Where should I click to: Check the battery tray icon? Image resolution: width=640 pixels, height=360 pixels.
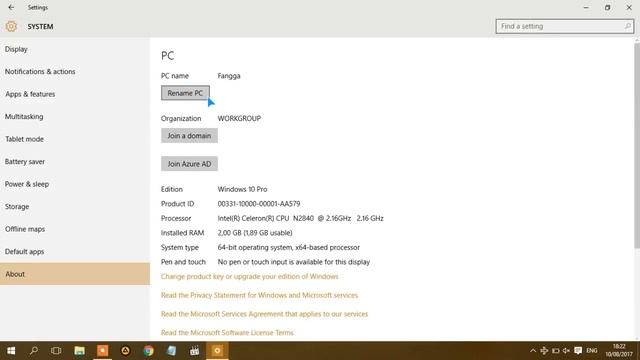click(556, 351)
